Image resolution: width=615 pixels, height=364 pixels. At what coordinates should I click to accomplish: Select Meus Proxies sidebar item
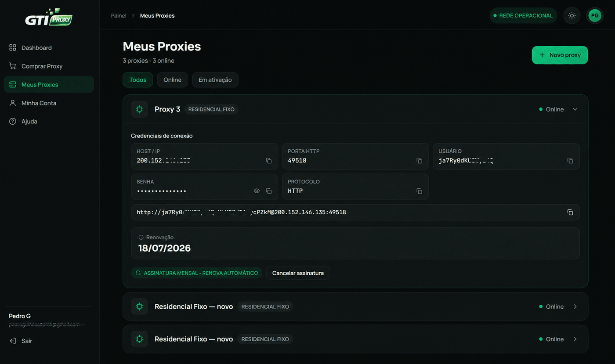click(49, 84)
